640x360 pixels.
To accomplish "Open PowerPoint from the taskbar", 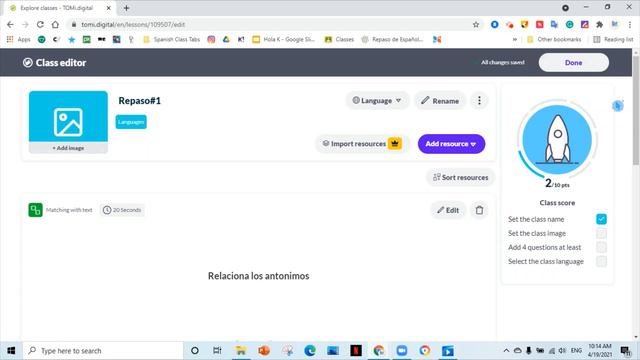I will [264, 351].
